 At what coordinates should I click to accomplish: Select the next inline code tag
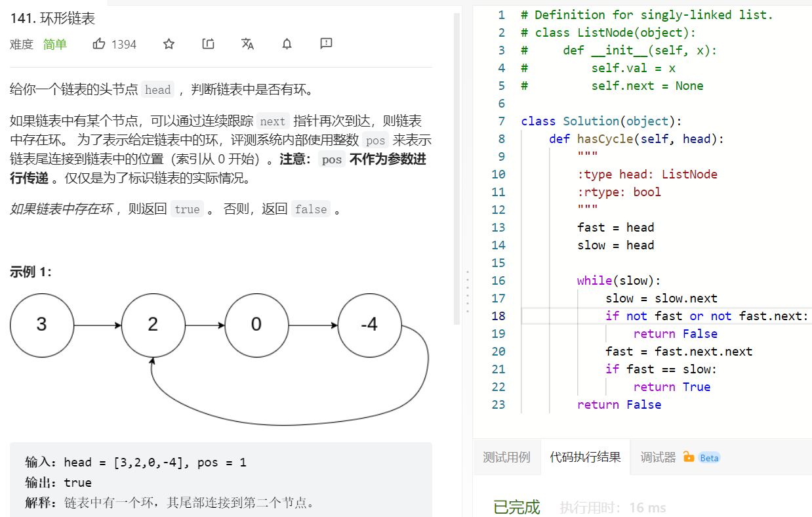coord(272,121)
